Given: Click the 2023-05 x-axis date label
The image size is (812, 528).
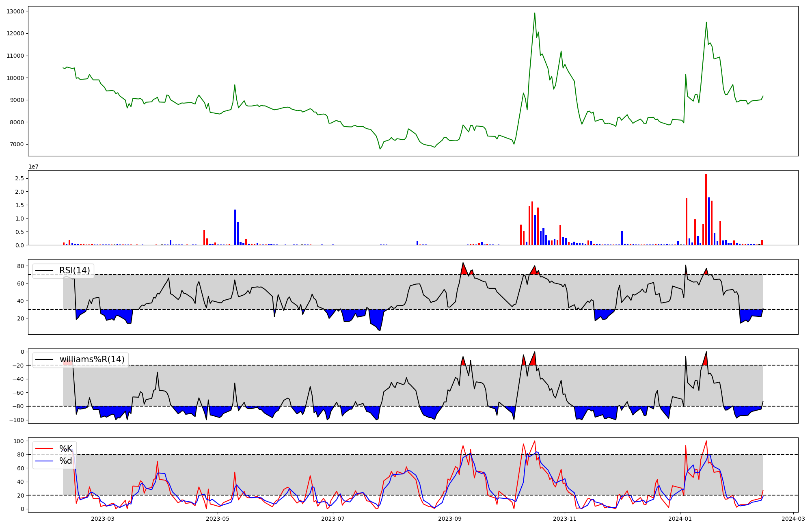Looking at the screenshot, I should 218,519.
